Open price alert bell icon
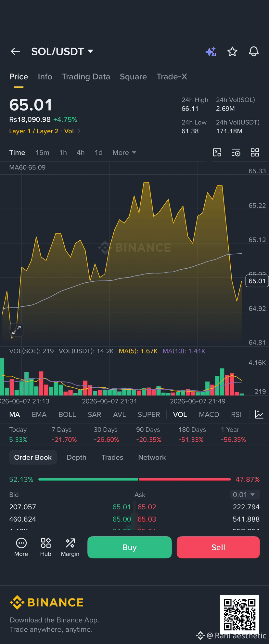Screen dimensions: 269x644 click(254, 51)
